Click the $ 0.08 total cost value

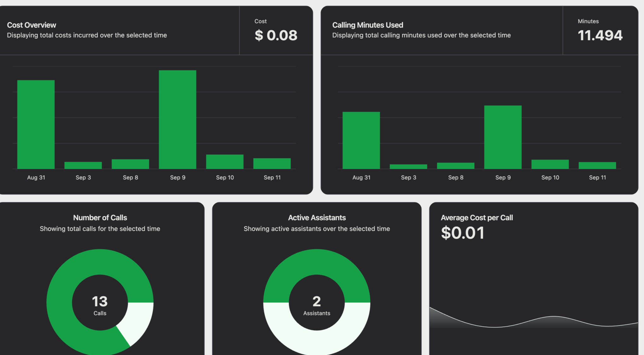(276, 35)
